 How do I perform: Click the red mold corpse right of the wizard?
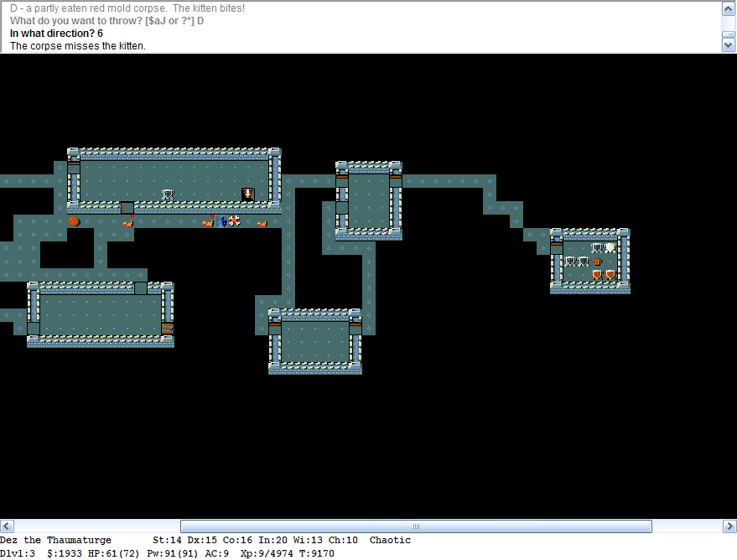coord(235,220)
